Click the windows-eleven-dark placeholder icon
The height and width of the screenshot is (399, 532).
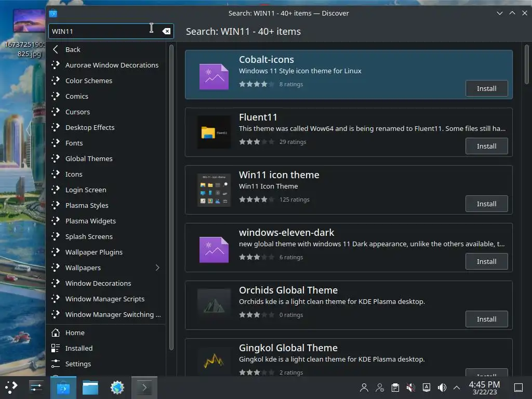pos(214,250)
